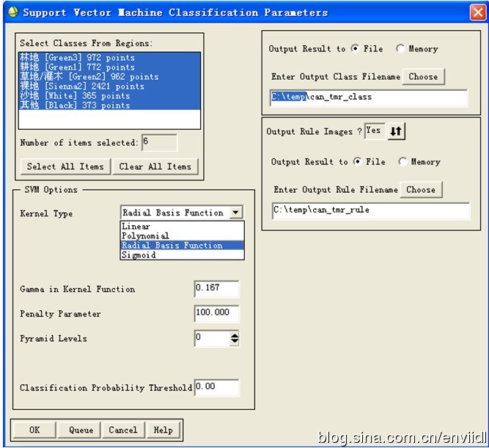This screenshot has height=448, width=489.
Task: Click the Queue button
Action: point(81,430)
